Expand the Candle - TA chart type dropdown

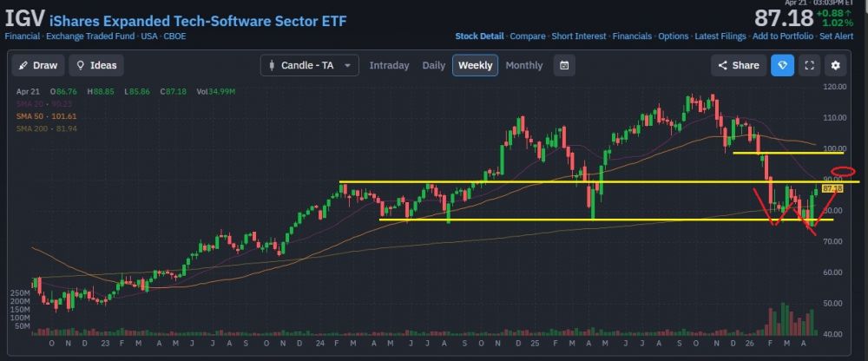(x=310, y=65)
